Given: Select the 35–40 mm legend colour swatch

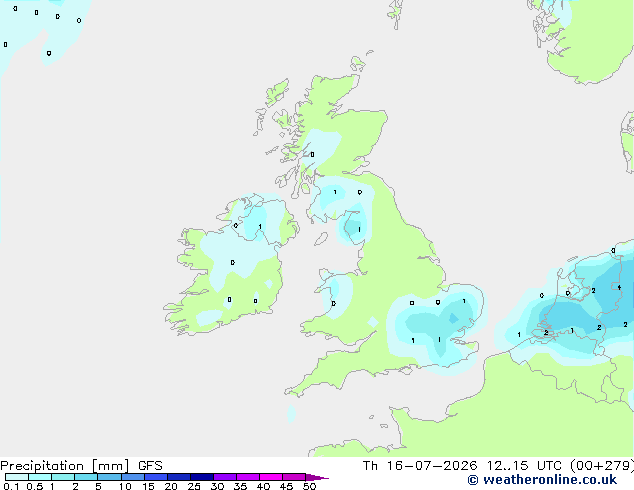Looking at the screenshot, I should pos(248,477).
